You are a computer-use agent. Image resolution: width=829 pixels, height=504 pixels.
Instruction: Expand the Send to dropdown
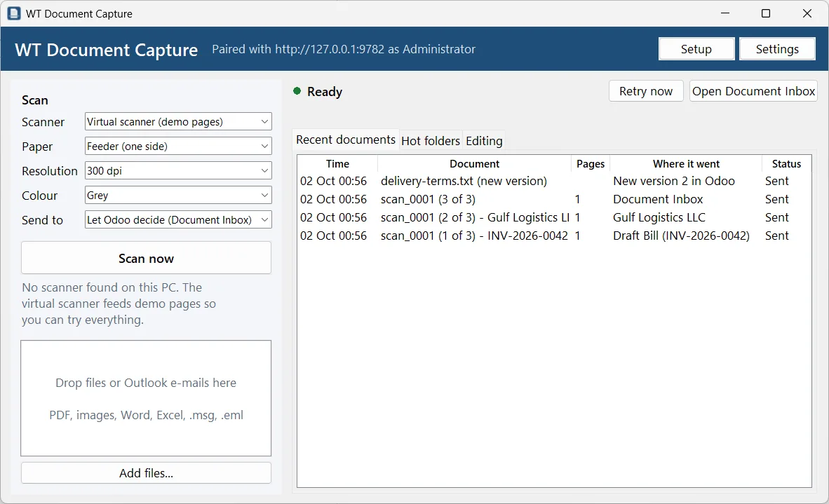(178, 220)
